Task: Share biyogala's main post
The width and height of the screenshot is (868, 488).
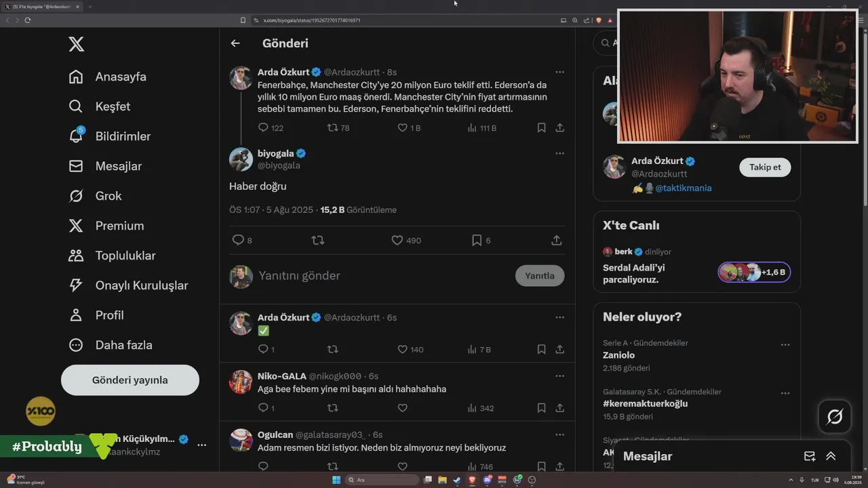Action: coord(556,240)
